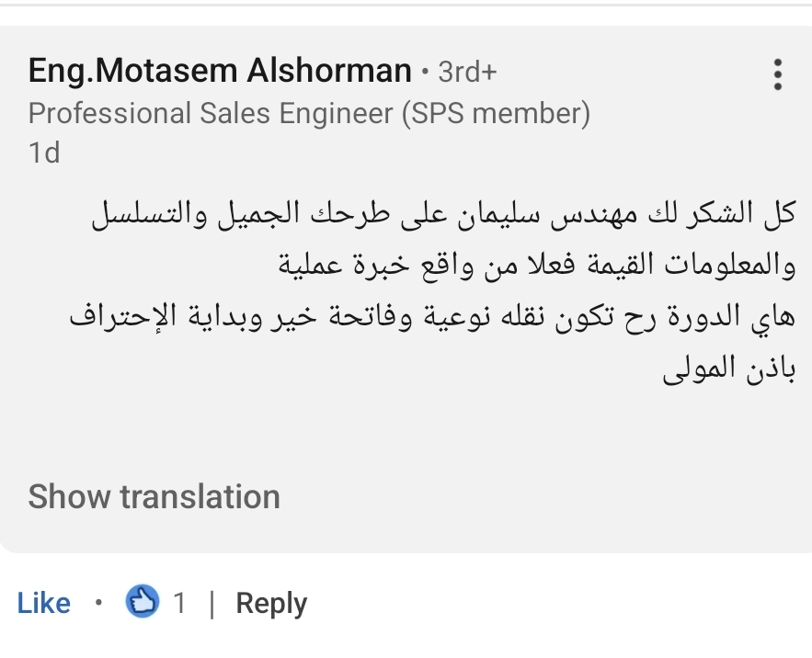Click the 1d comment timestamp
The image size is (812, 658).
click(x=44, y=153)
